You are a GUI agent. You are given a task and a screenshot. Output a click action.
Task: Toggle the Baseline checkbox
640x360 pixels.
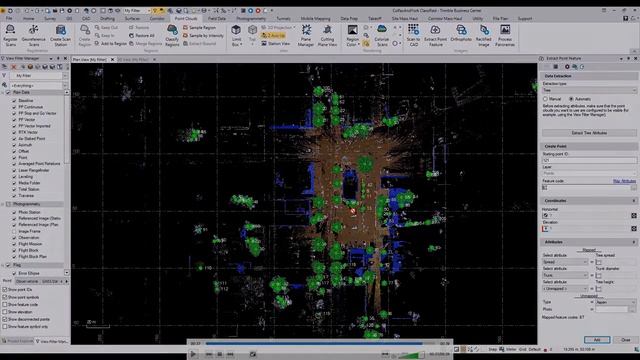(x=14, y=100)
